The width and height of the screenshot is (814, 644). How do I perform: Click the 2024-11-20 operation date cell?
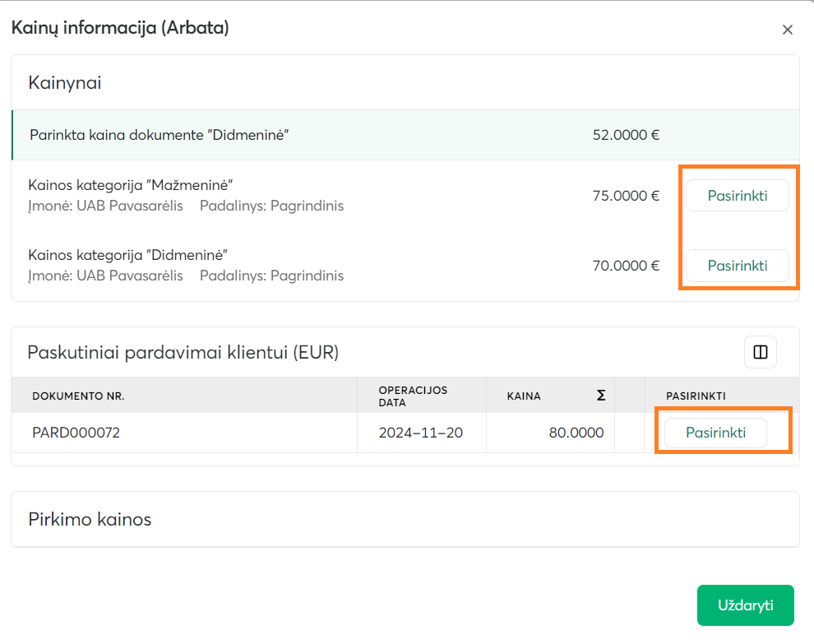[420, 433]
